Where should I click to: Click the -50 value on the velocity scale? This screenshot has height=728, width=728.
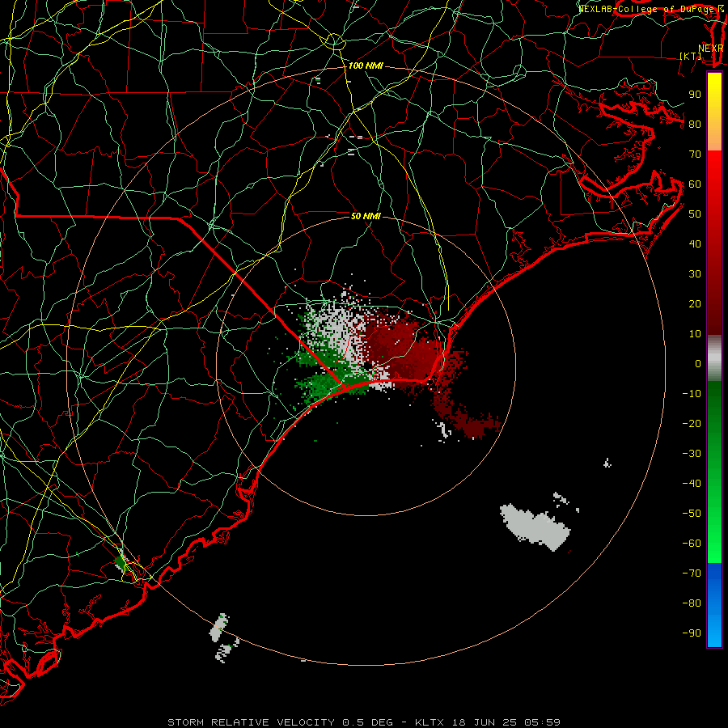tap(692, 514)
